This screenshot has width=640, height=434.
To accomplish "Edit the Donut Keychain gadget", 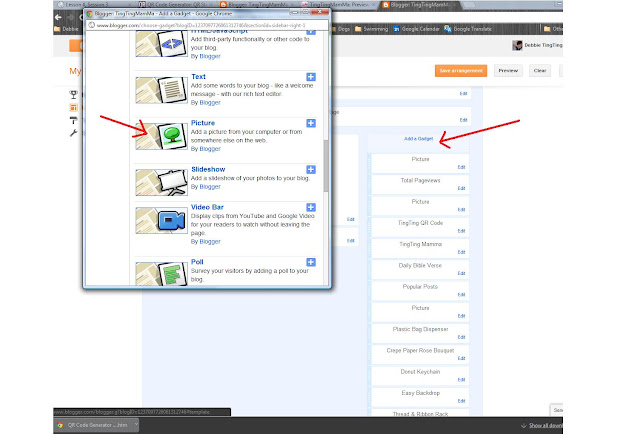I will (x=461, y=379).
